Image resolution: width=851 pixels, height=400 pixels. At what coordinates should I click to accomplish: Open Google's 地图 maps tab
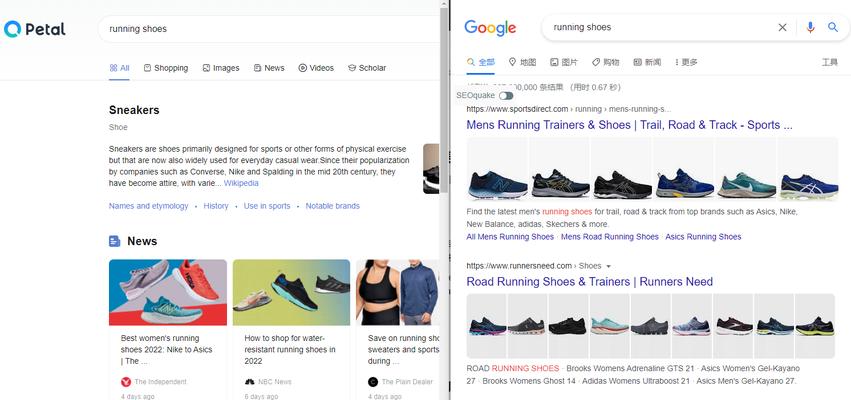[x=522, y=62]
